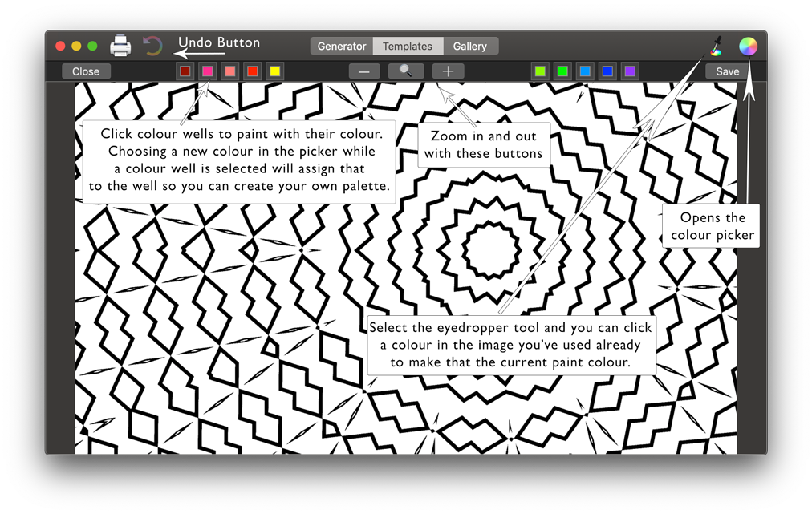Select the dark red colour well
Image resolution: width=812 pixels, height=514 pixels.
pyautogui.click(x=185, y=71)
